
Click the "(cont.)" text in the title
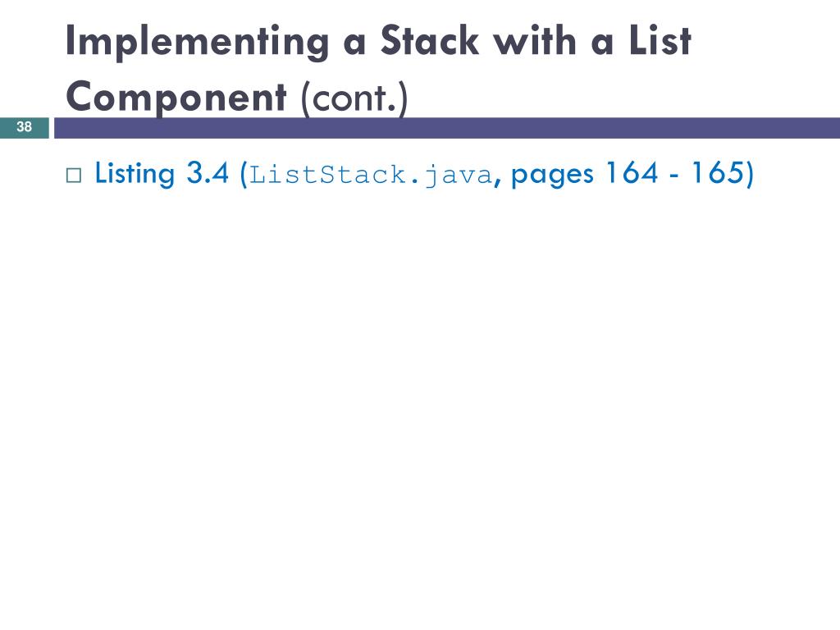(x=354, y=98)
